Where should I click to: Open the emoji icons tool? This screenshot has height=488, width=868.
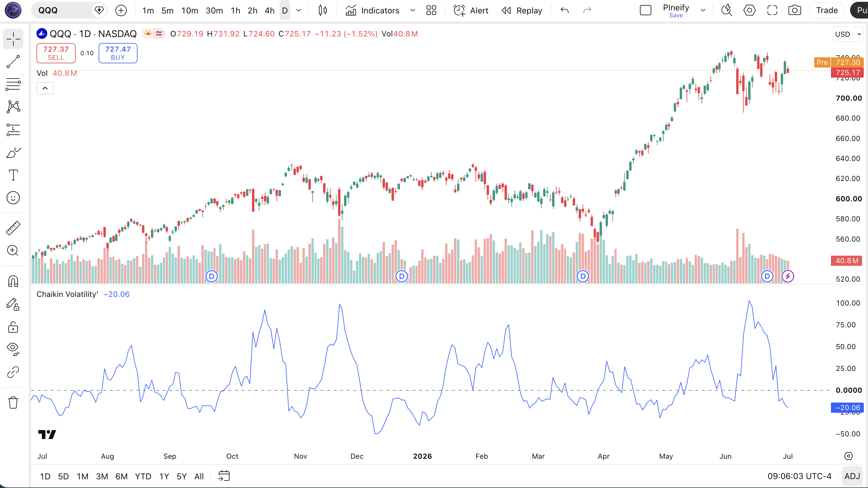tap(13, 198)
